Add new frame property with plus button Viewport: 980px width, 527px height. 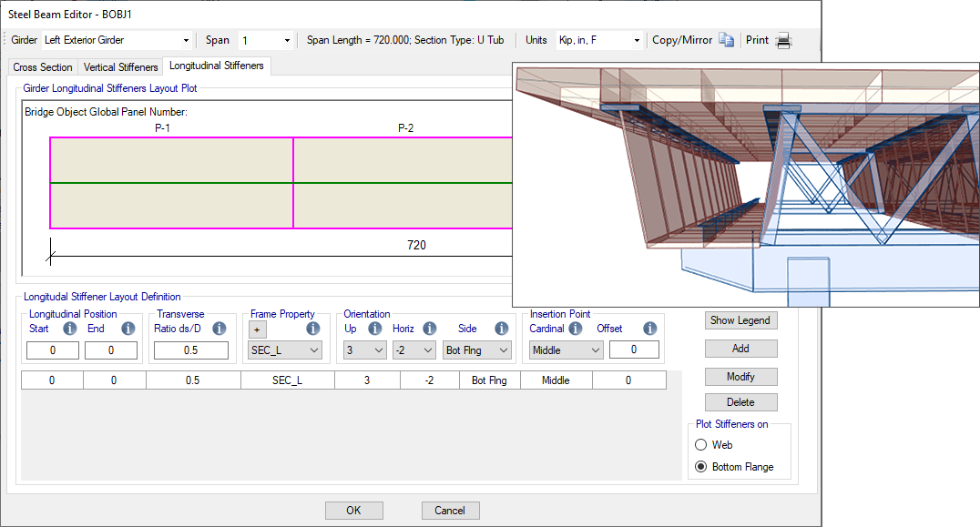point(258,329)
